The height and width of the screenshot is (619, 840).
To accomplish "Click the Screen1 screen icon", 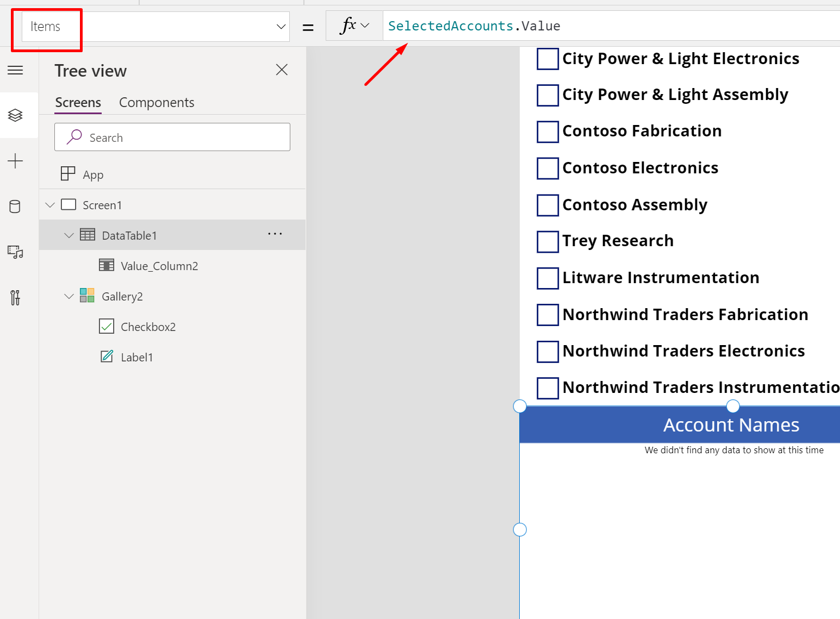I will 69,204.
